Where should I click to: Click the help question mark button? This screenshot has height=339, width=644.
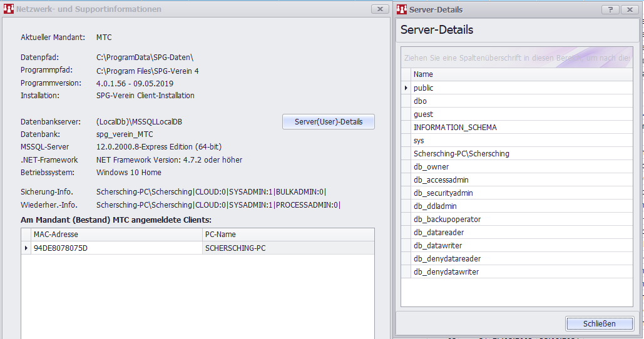(x=610, y=9)
